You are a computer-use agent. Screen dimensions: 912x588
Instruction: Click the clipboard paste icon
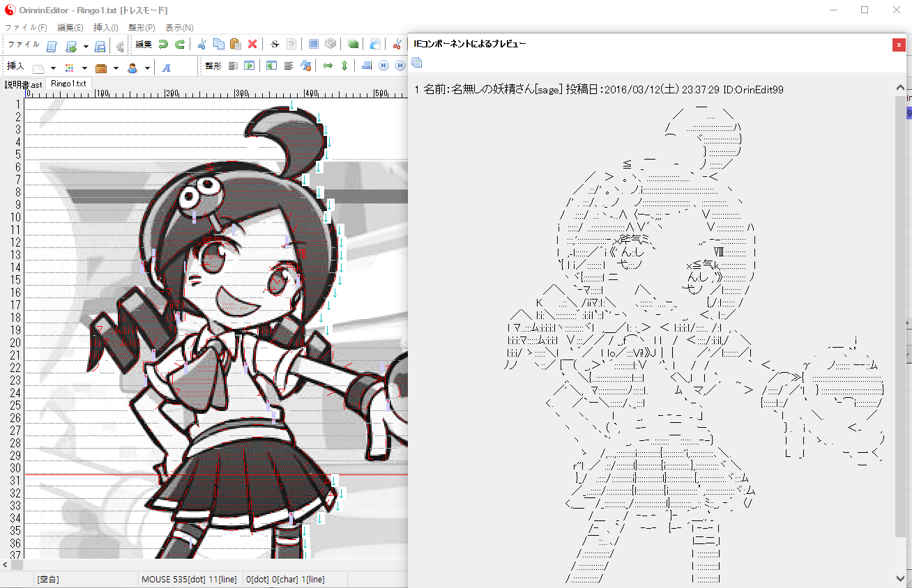(236, 45)
